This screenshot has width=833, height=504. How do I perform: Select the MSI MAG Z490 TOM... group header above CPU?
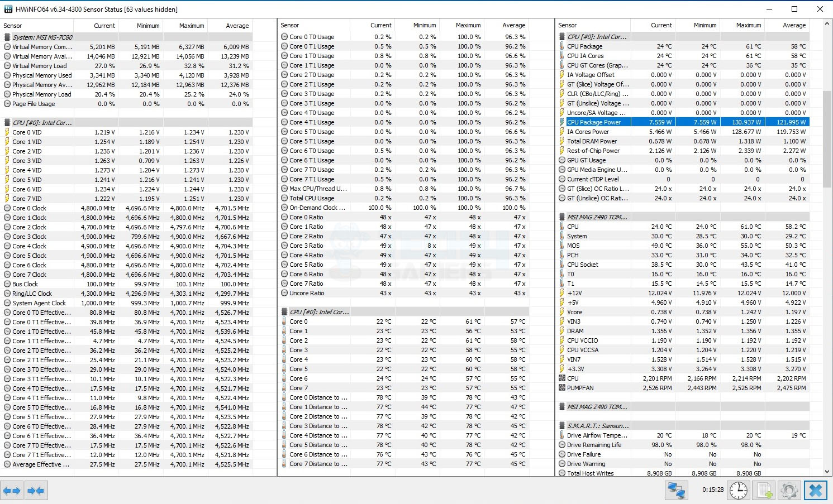click(683, 217)
